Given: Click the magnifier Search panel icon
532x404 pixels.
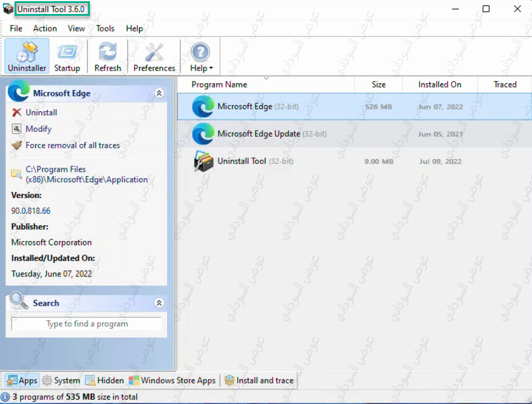Looking at the screenshot, I should tap(19, 301).
